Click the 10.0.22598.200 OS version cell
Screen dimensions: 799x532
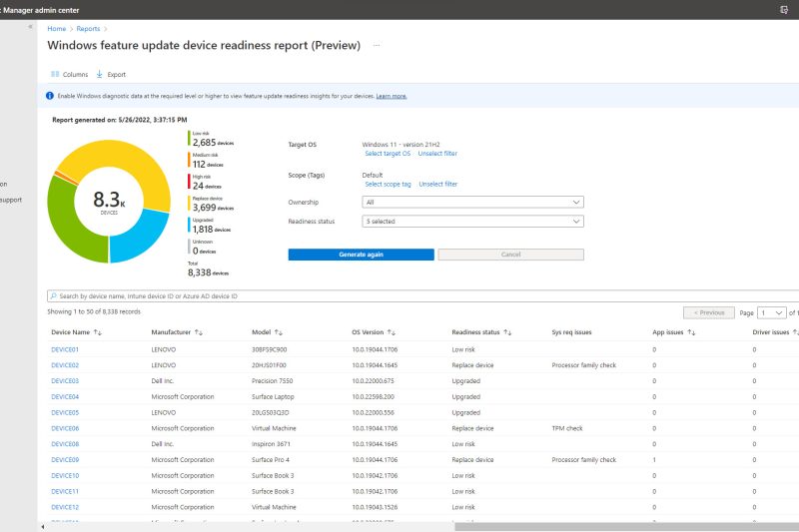coord(373,397)
